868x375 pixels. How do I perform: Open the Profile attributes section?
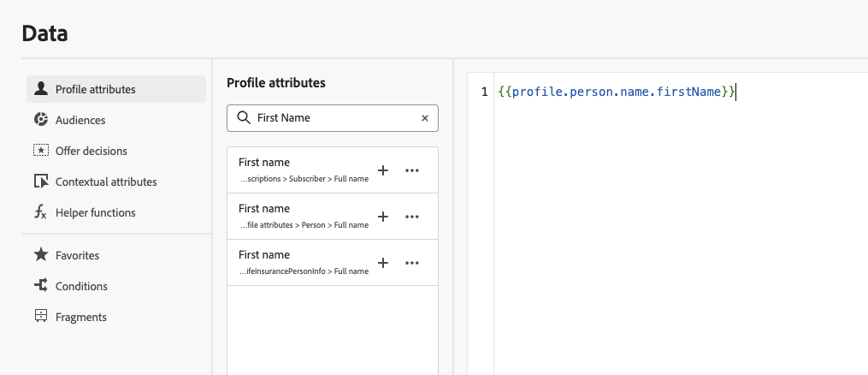pyautogui.click(x=116, y=89)
